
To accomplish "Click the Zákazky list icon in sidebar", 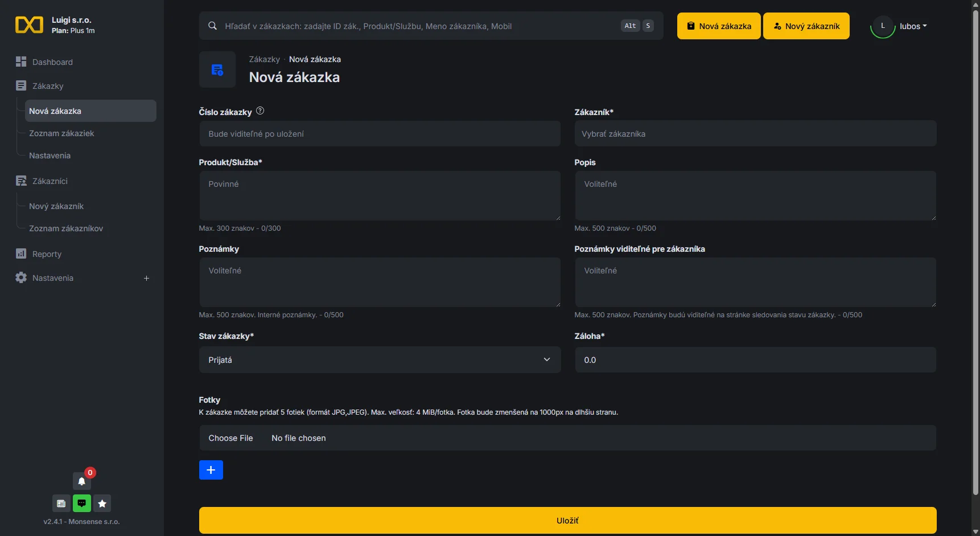I will 21,85.
